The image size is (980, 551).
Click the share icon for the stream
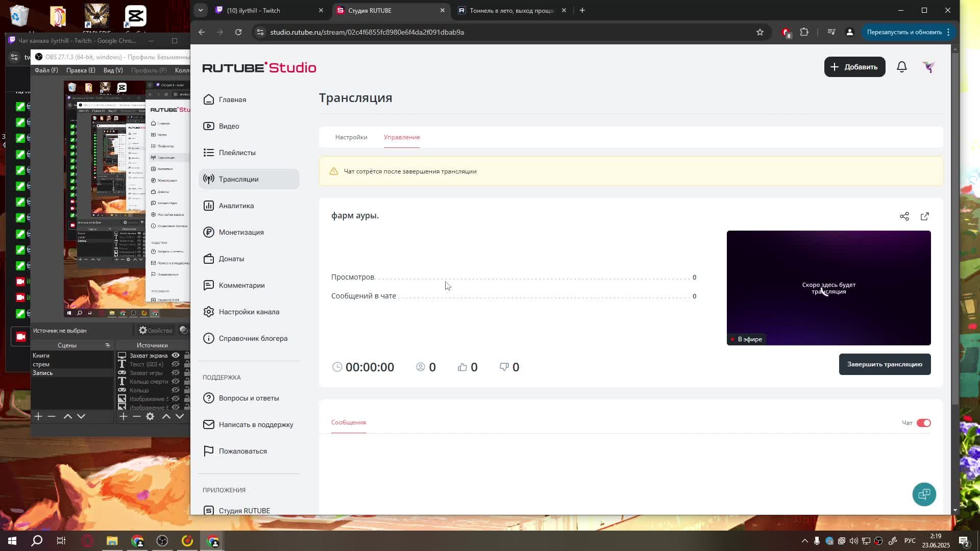pos(904,216)
